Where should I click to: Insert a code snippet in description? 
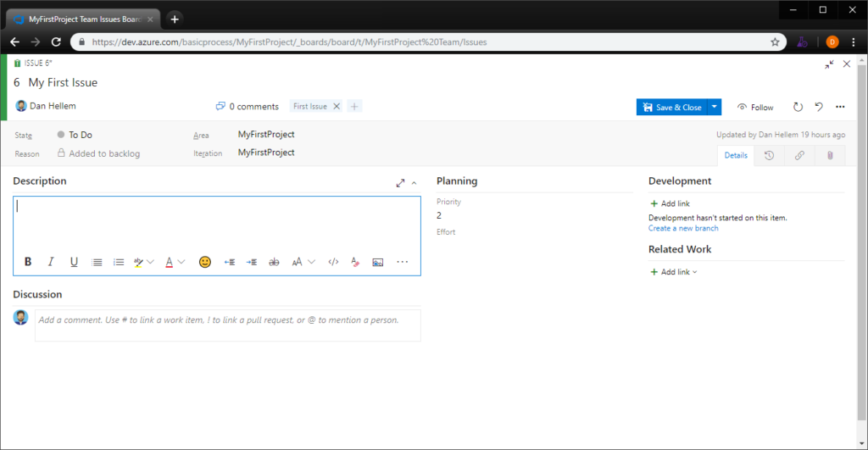tap(333, 262)
